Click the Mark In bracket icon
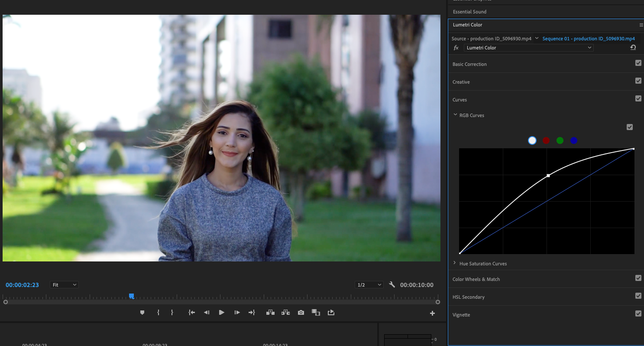 point(159,313)
